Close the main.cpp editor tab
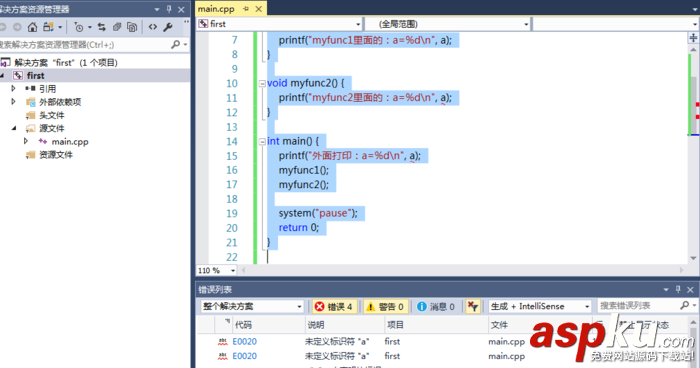700x368 pixels. click(258, 9)
